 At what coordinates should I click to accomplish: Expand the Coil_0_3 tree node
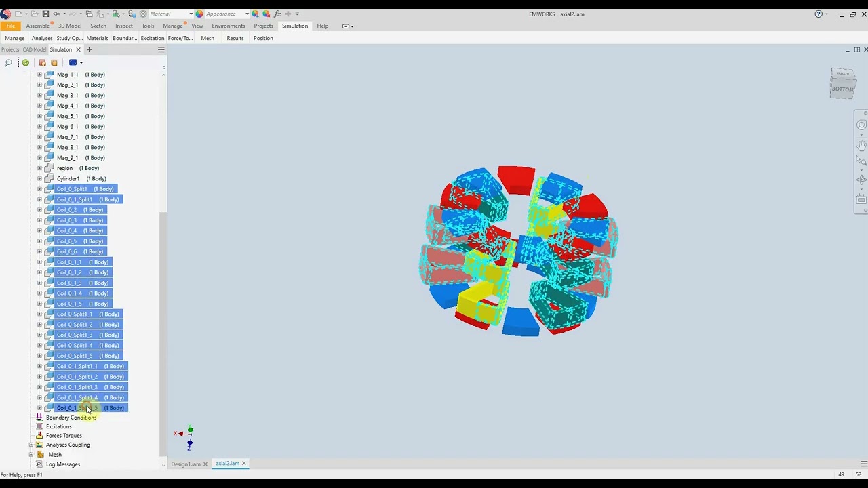(x=39, y=220)
